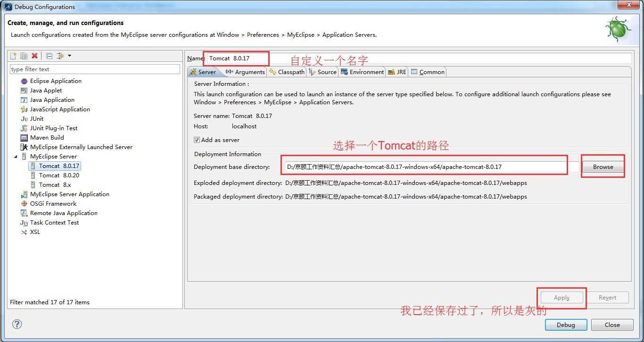The width and height of the screenshot is (644, 342).
Task: Switch to the Source tab
Action: 323,72
